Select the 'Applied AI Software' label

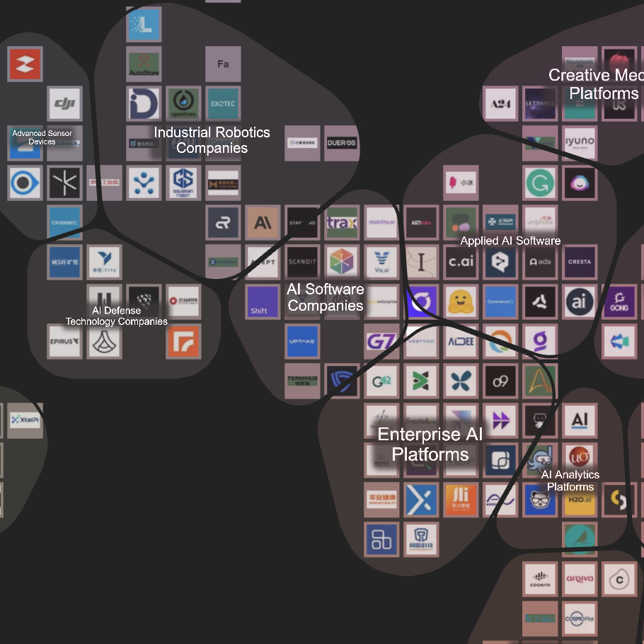pos(510,241)
